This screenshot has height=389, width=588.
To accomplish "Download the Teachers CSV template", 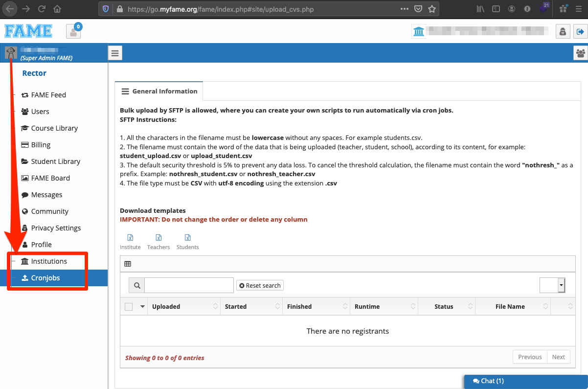I will click(158, 242).
